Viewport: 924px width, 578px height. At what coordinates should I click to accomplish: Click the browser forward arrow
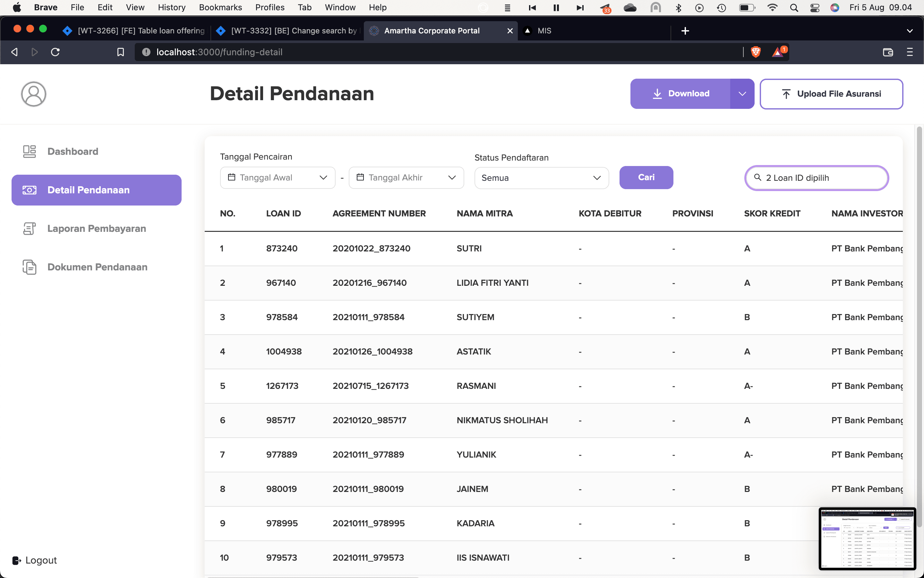(x=35, y=52)
